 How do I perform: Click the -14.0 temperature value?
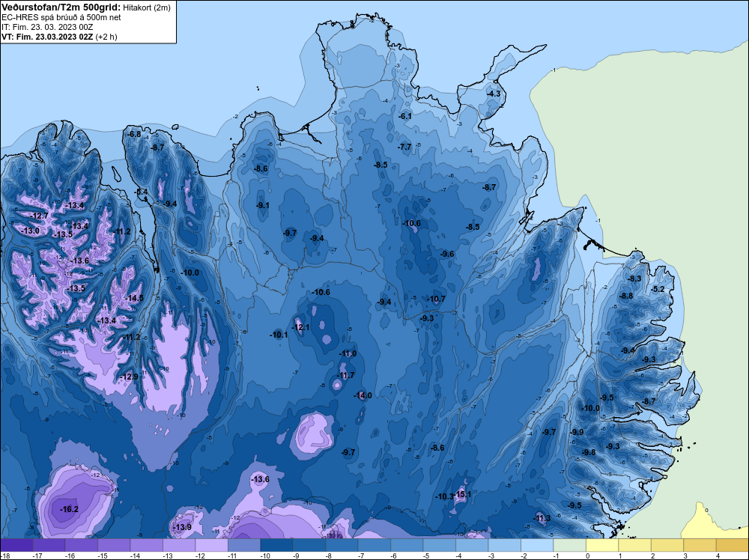click(x=363, y=395)
